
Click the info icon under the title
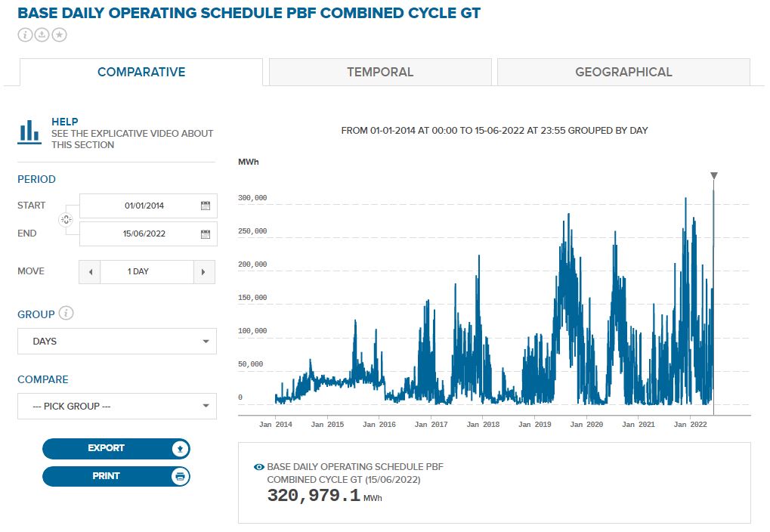(x=25, y=35)
